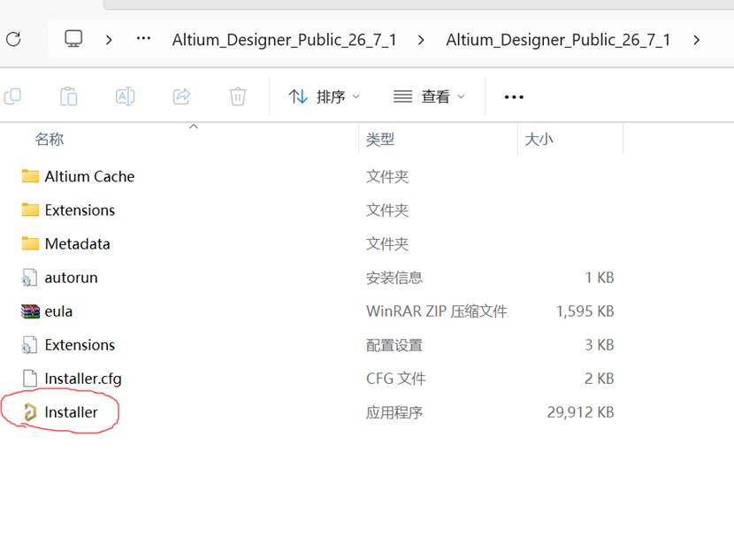
Task: Click the Share toolbar icon
Action: [181, 96]
